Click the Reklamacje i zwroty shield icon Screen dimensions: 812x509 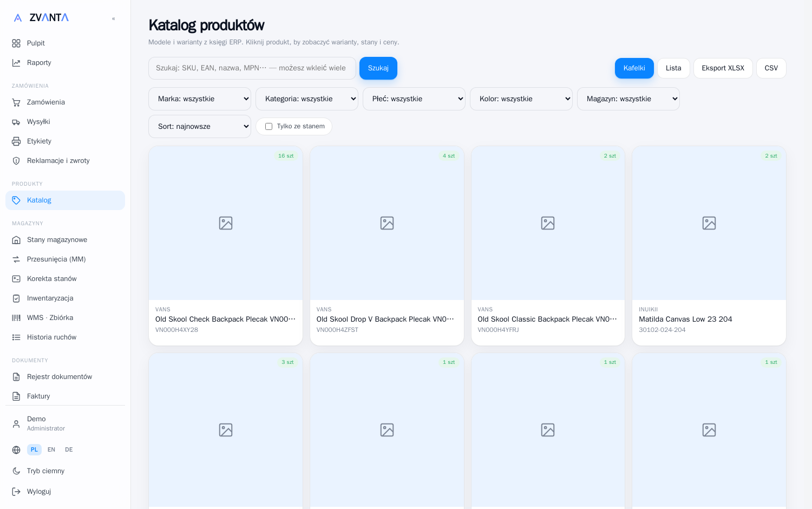pyautogui.click(x=16, y=161)
